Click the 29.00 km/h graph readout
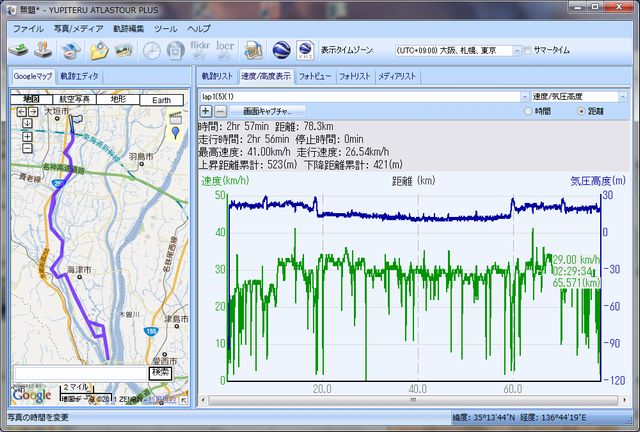This screenshot has width=640, height=432. pyautogui.click(x=576, y=260)
